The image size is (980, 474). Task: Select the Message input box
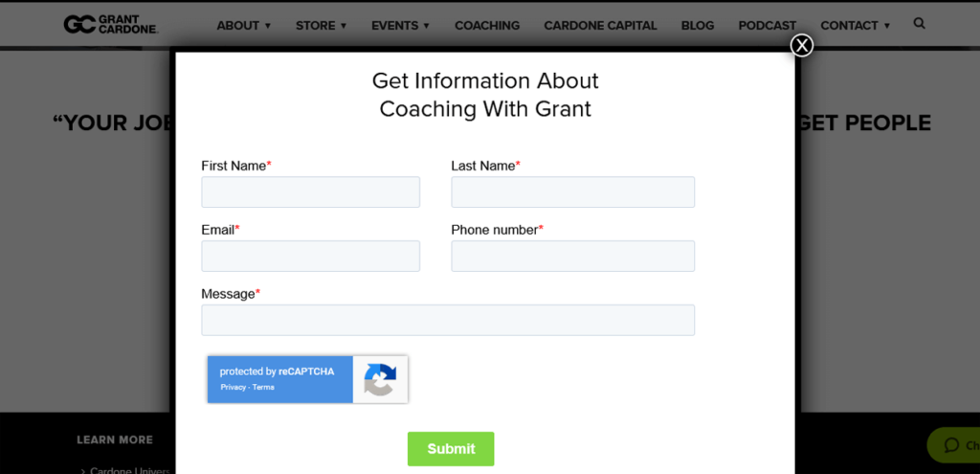point(448,320)
